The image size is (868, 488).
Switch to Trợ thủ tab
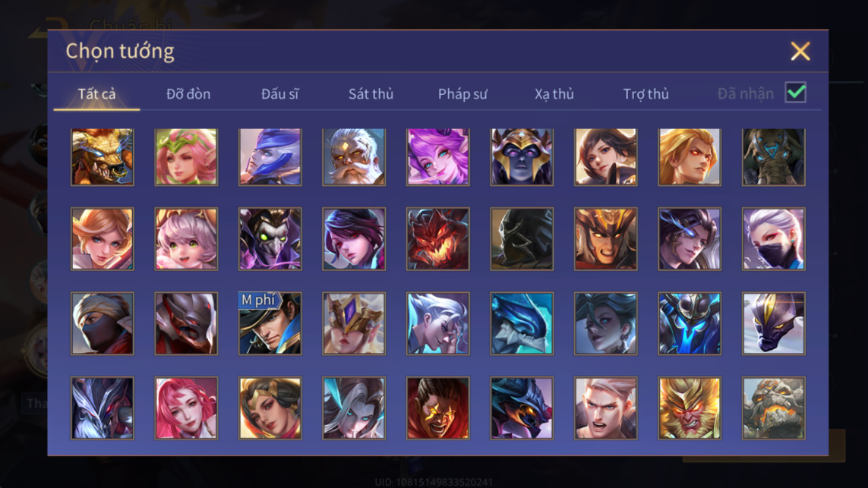click(x=646, y=94)
